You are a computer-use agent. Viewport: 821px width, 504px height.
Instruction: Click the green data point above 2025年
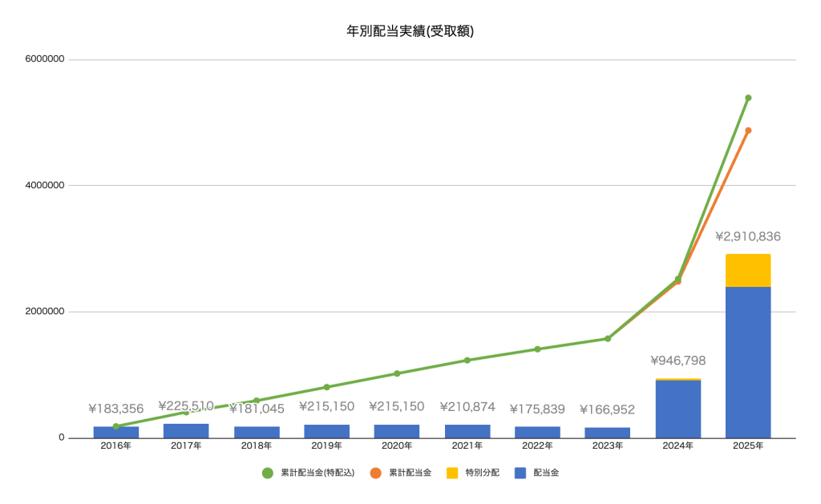pyautogui.click(x=748, y=98)
